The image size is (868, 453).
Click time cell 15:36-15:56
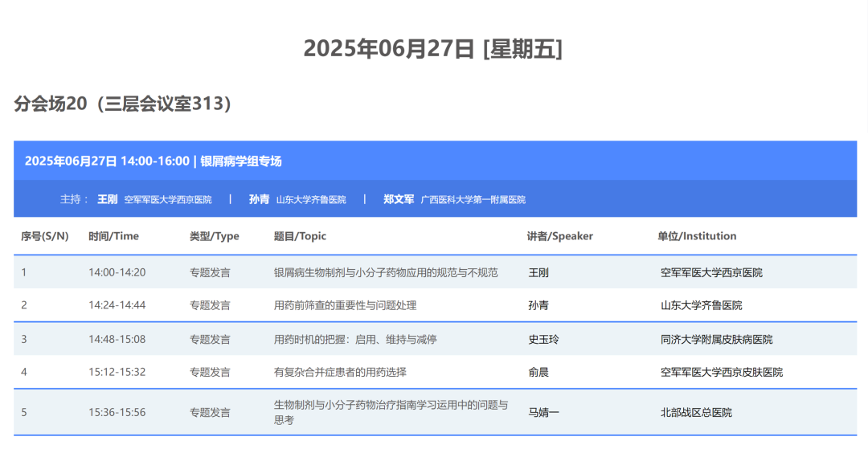tap(117, 412)
